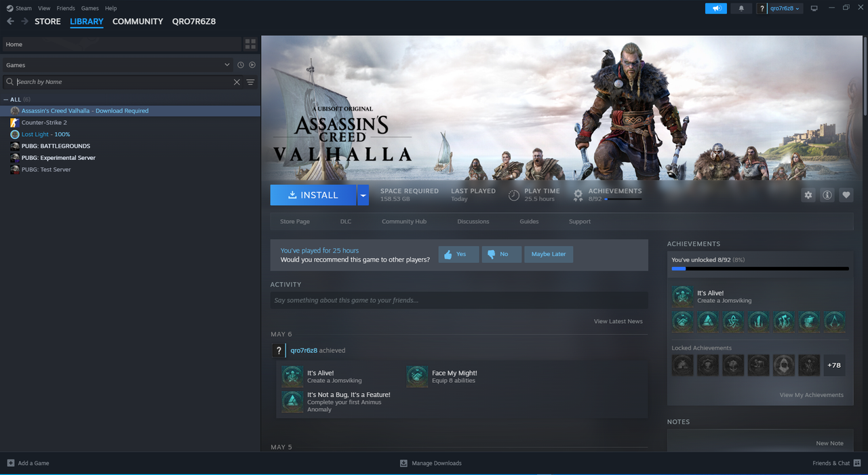Click the activity status input field
Screen dimensions: 868x475
pyautogui.click(x=459, y=300)
